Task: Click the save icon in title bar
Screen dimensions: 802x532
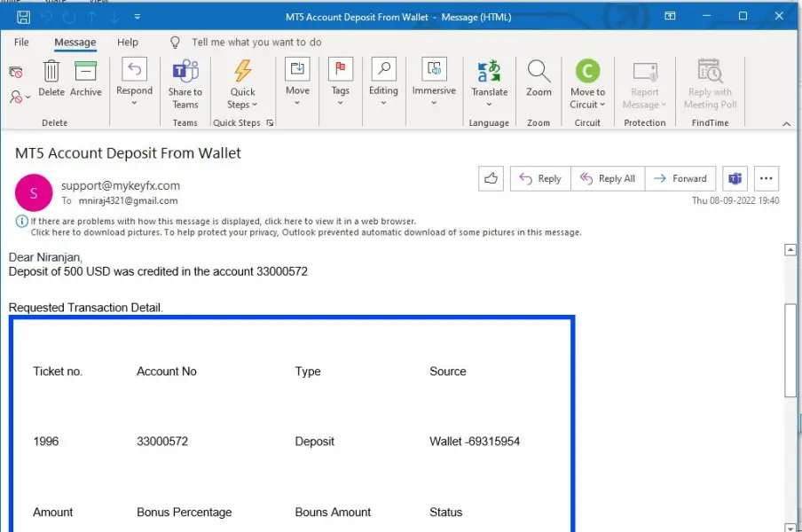Action: 24,17
